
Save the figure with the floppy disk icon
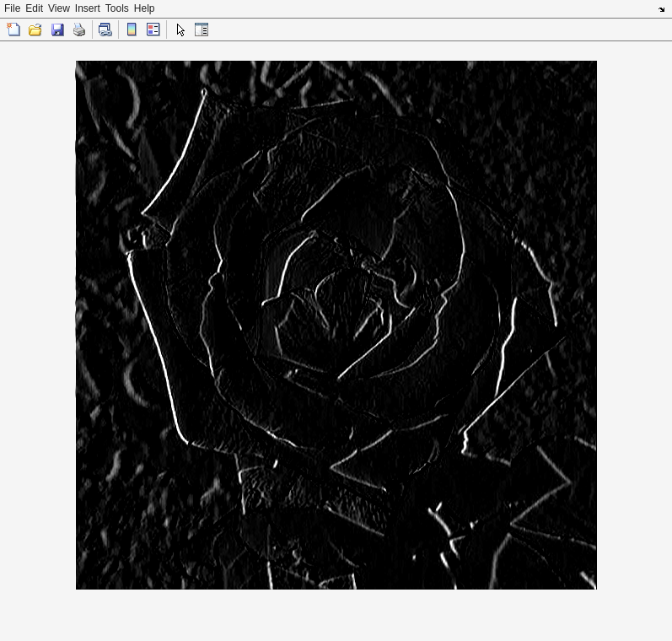(x=57, y=30)
